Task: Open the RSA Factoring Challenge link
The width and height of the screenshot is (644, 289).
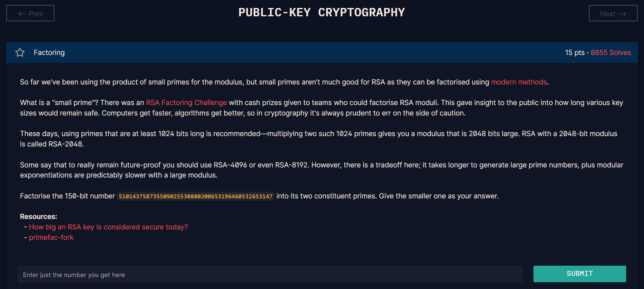Action: click(186, 103)
